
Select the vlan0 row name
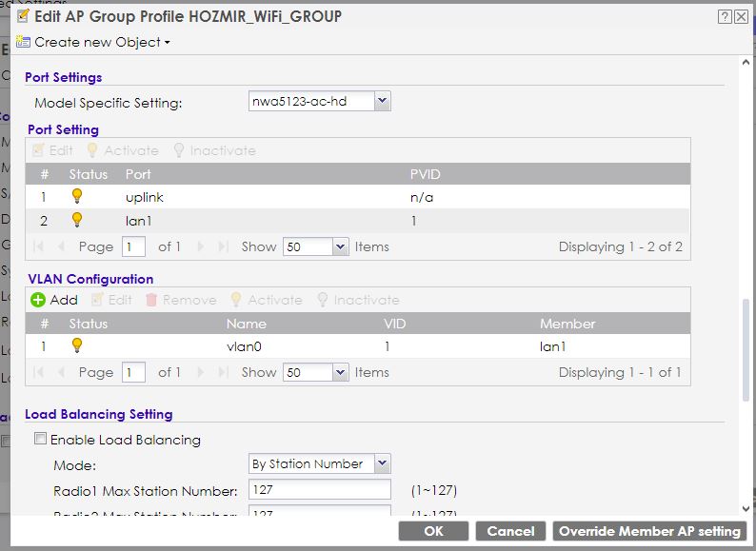(244, 346)
